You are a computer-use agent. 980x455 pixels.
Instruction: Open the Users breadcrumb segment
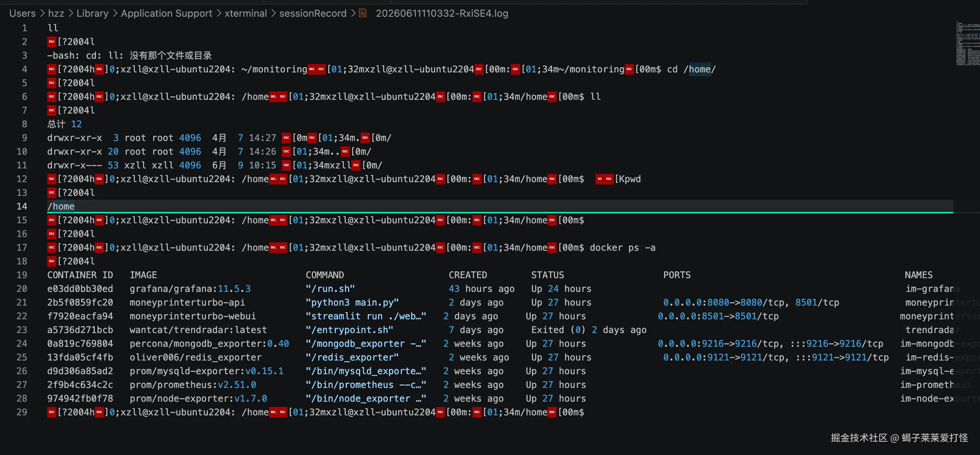point(22,13)
